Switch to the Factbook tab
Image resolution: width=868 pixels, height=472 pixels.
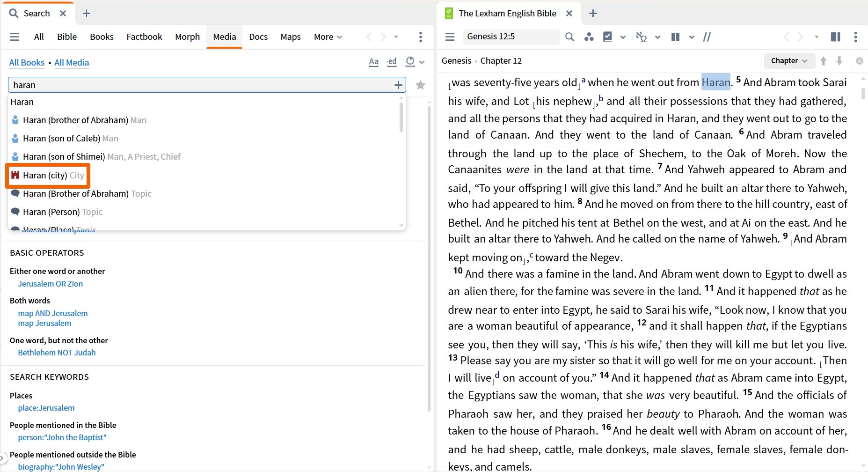click(144, 37)
